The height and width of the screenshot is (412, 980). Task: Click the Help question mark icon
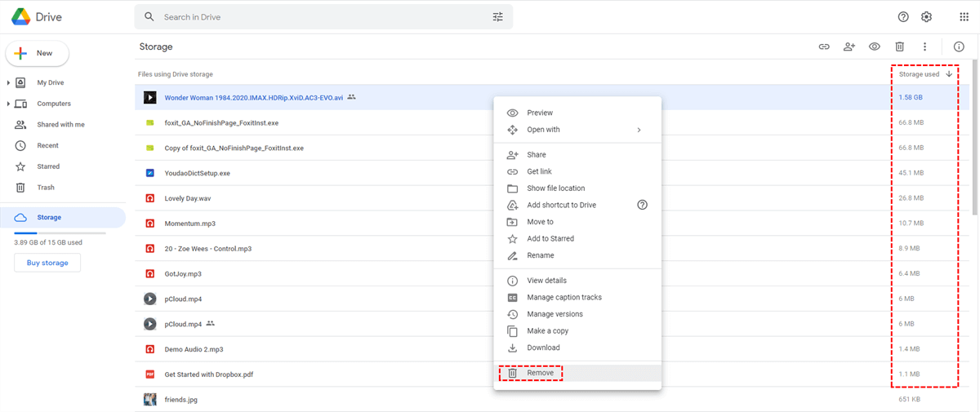(x=903, y=17)
